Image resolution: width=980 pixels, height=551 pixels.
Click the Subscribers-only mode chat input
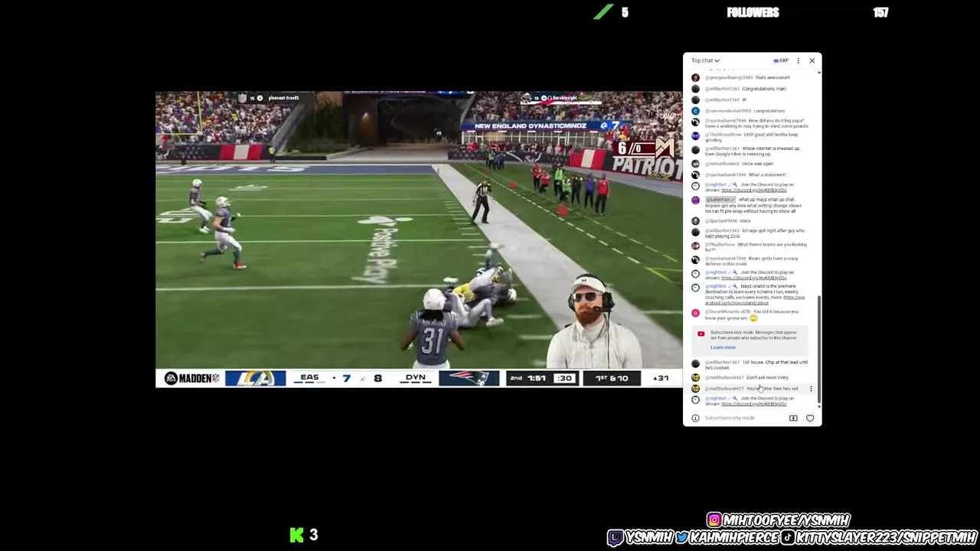pos(743,418)
